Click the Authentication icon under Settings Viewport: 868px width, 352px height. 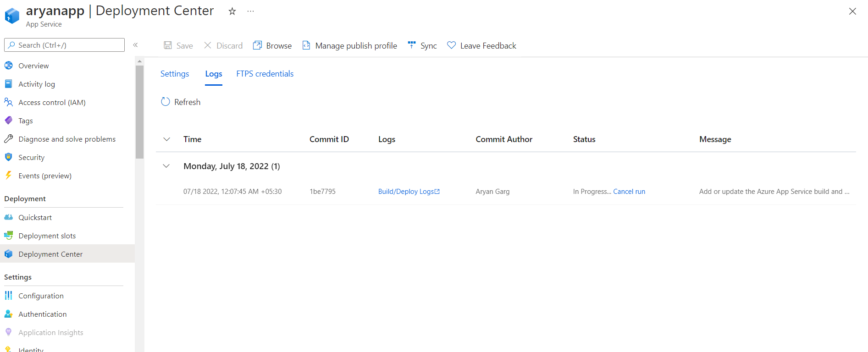[x=9, y=314]
